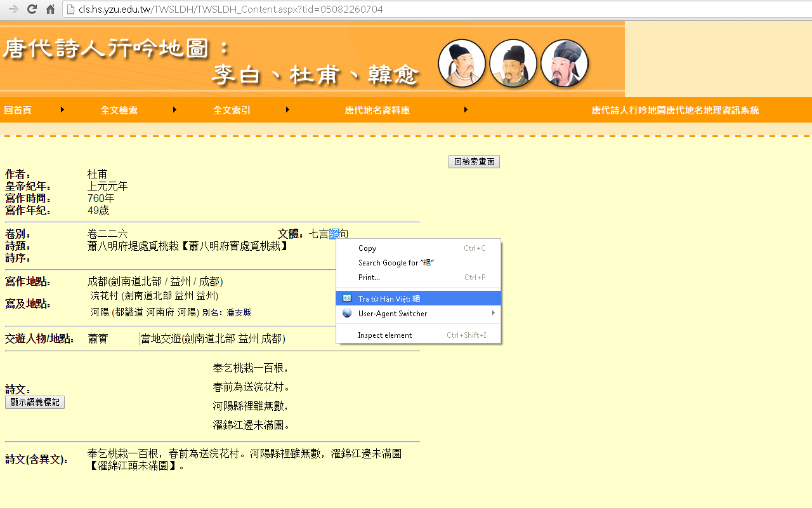Click the address bar URL field
This screenshot has height=508, width=812.
click(438, 10)
